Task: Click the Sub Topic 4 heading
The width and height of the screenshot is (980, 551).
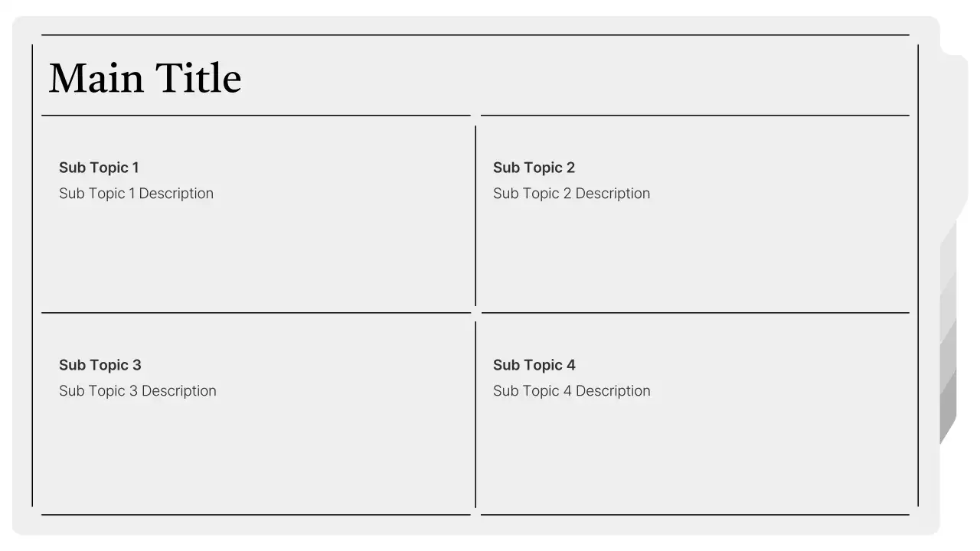Action: (534, 365)
